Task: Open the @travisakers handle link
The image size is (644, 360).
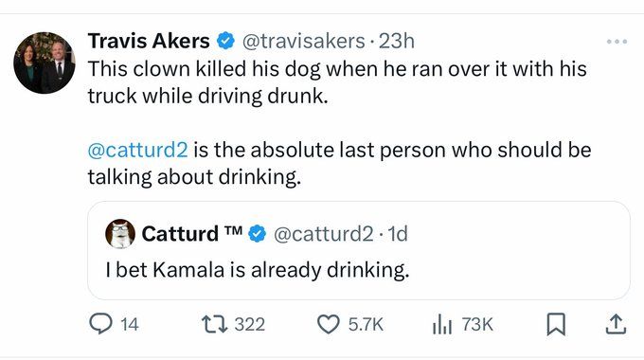Action: [303, 41]
